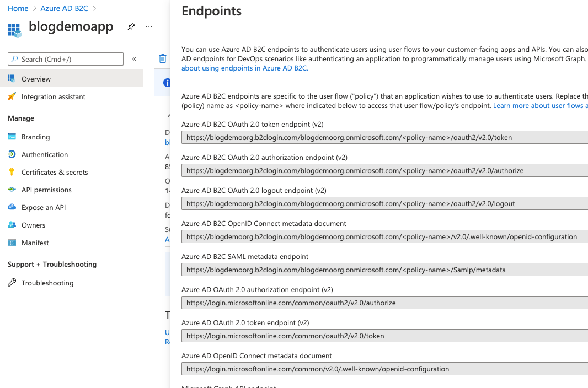Click the blue info icon in banner
The height and width of the screenshot is (388, 588).
click(x=167, y=83)
